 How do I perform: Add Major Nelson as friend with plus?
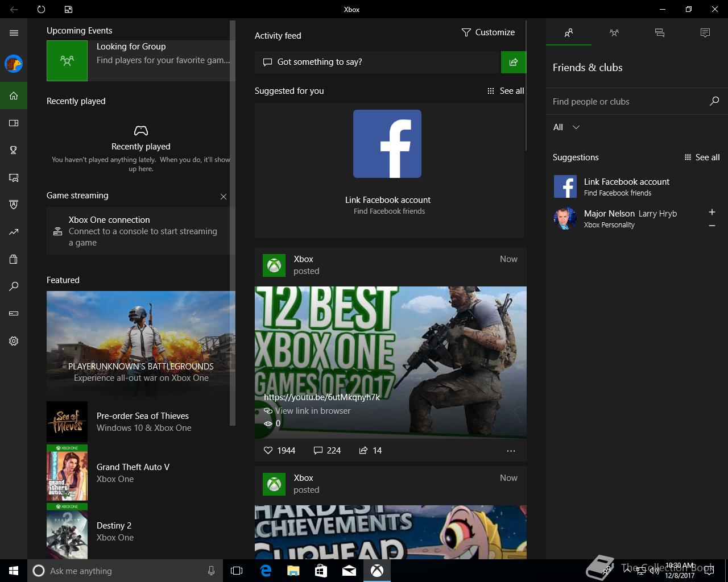pyautogui.click(x=712, y=212)
